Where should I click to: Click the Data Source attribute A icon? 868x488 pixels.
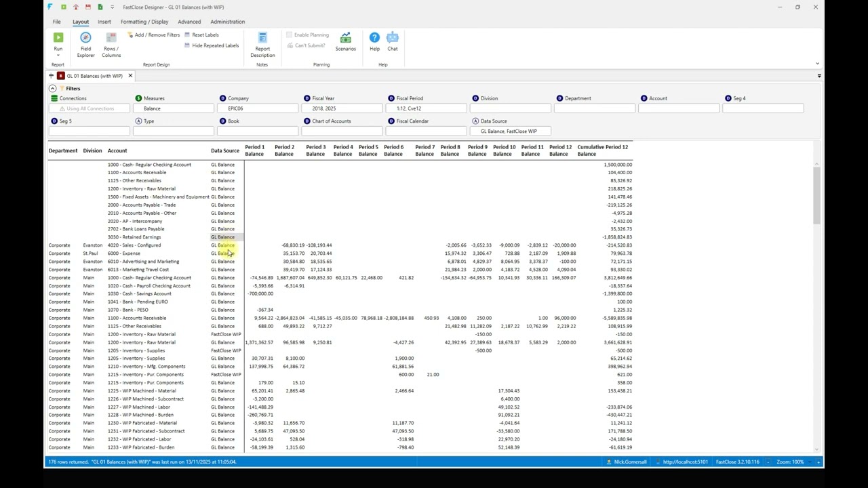coord(475,121)
